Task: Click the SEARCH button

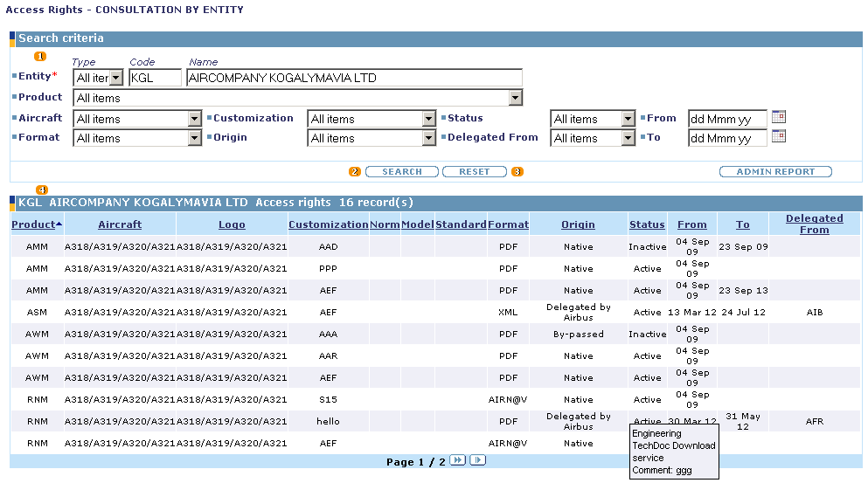Action: [402, 171]
